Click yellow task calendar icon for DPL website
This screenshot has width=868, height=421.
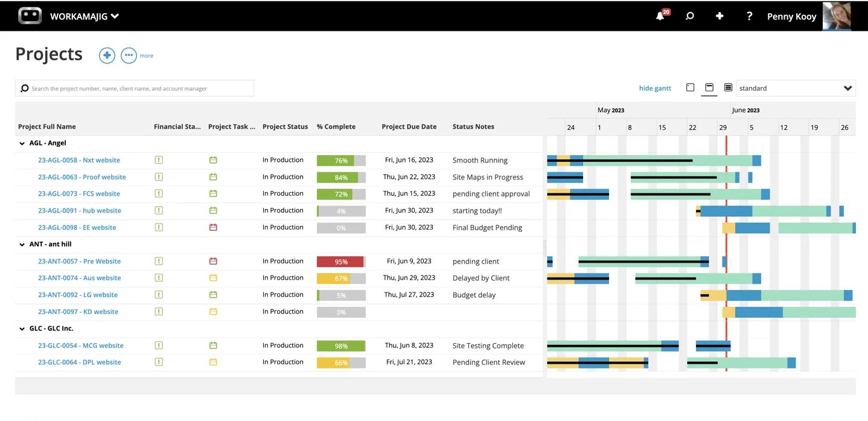click(213, 362)
